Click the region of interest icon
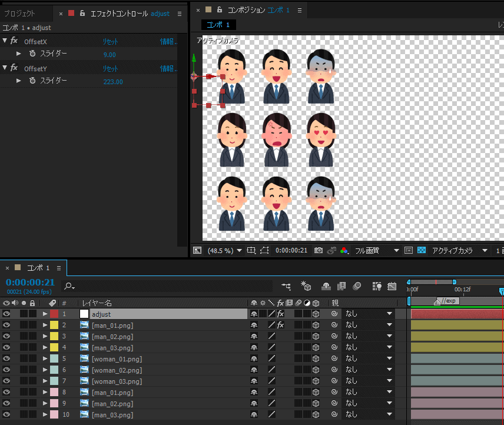The height and width of the screenshot is (425, 504). [409, 251]
